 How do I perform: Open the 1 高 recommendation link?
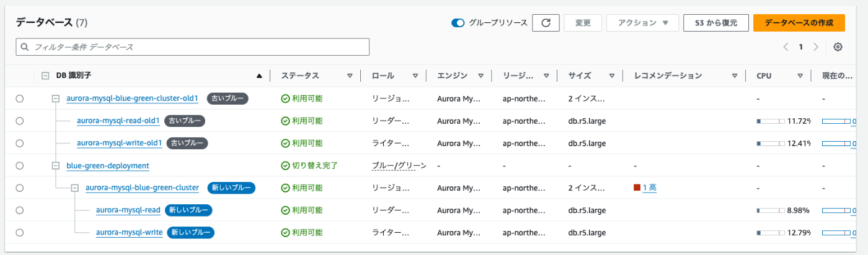coord(649,188)
